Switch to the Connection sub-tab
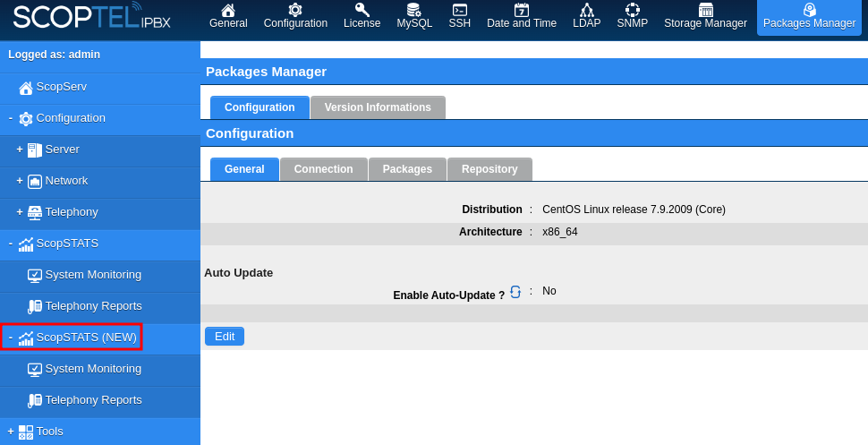Screen dimensions: 868x445 (323, 169)
